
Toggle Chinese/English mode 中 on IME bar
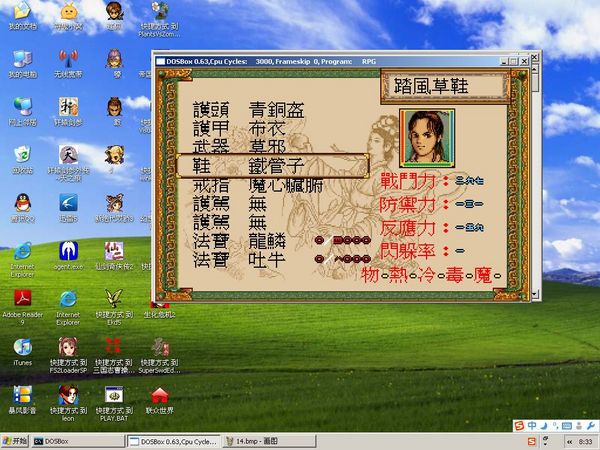click(x=532, y=426)
